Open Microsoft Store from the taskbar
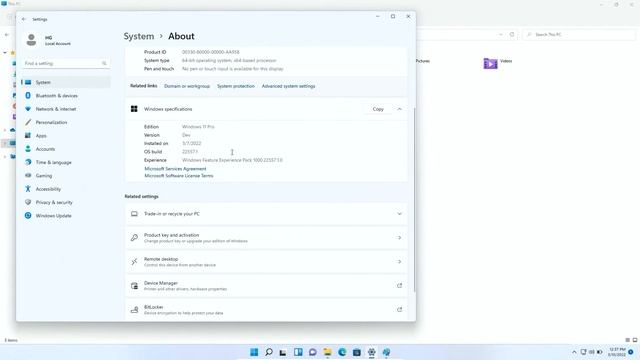The image size is (640, 360). click(x=357, y=352)
